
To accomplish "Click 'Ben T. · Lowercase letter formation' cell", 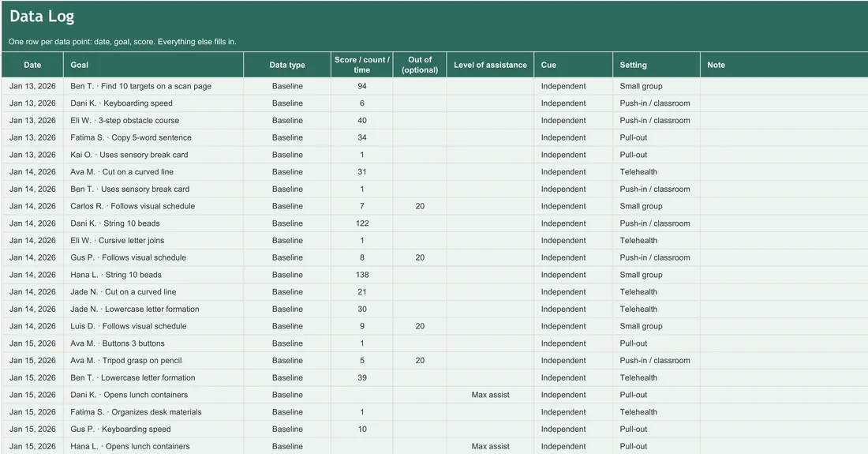I will [x=153, y=377].
